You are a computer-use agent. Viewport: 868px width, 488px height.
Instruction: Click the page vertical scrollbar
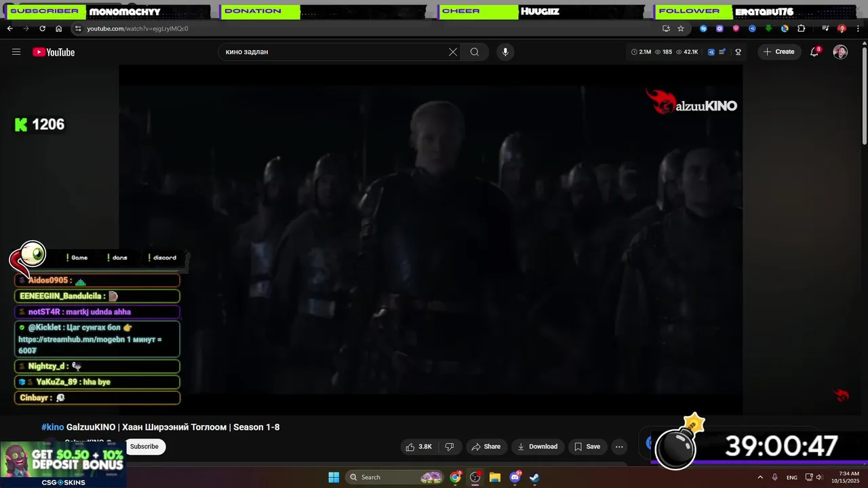click(864, 95)
